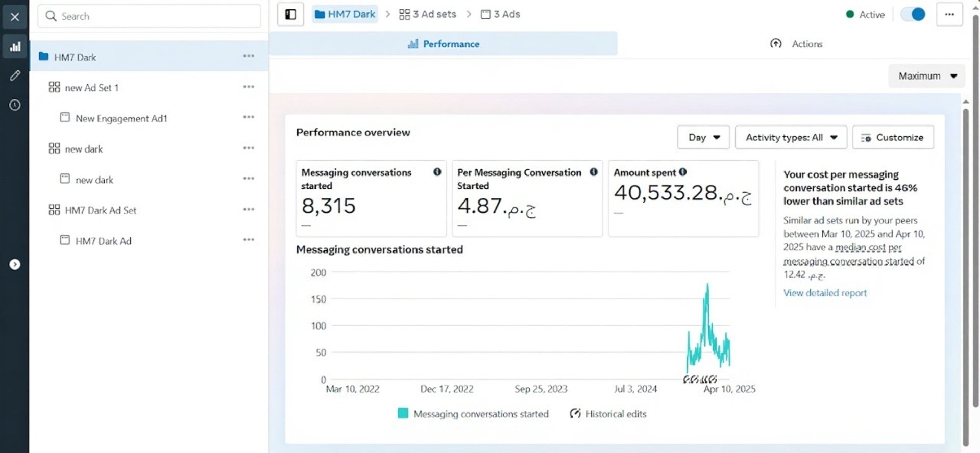Image resolution: width=980 pixels, height=453 pixels.
Task: Select the pencil edit icon in the left rail
Action: click(x=15, y=75)
